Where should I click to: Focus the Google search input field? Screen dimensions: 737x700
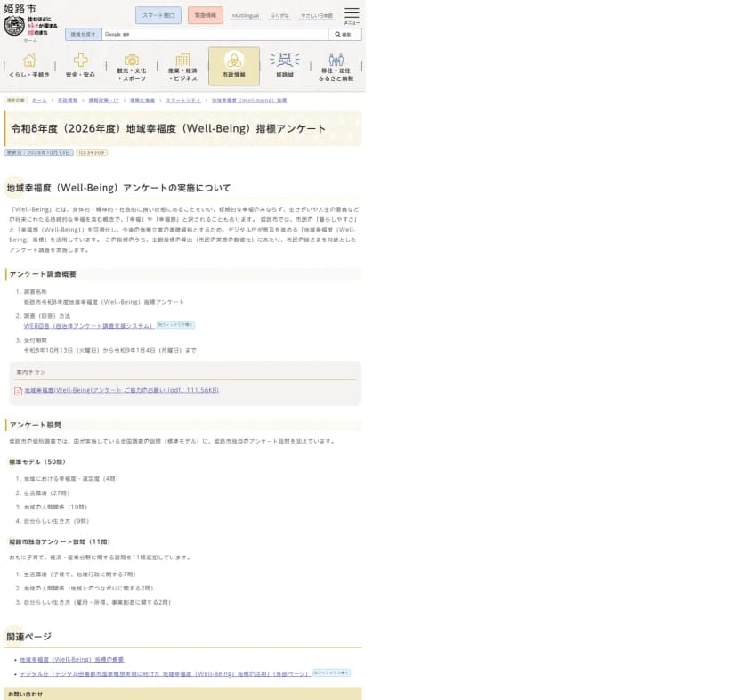(x=215, y=35)
